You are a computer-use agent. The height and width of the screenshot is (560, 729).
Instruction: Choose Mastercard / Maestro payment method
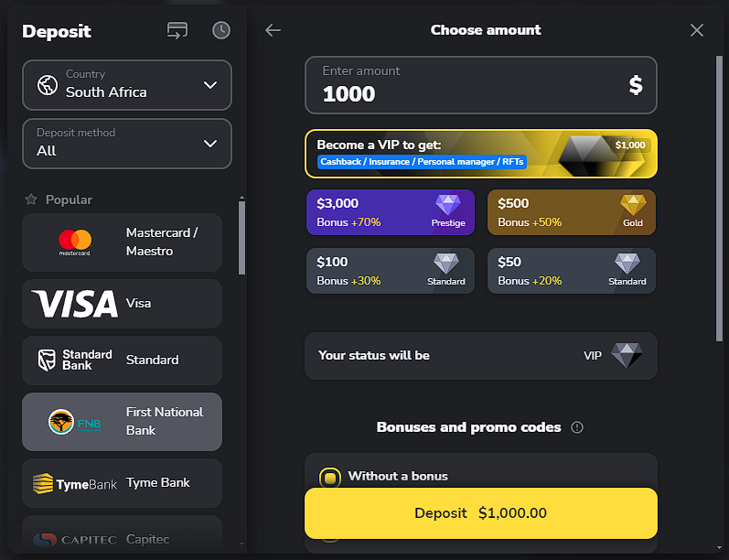(123, 242)
